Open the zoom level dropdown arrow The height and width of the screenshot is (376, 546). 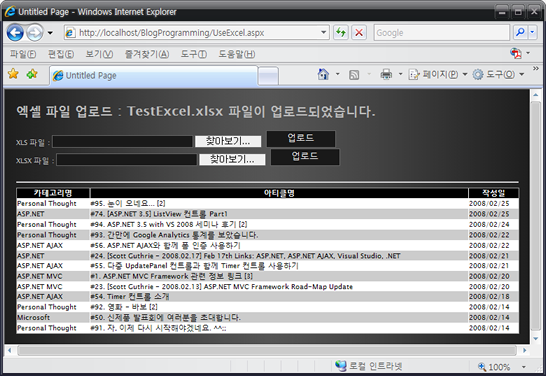click(523, 367)
